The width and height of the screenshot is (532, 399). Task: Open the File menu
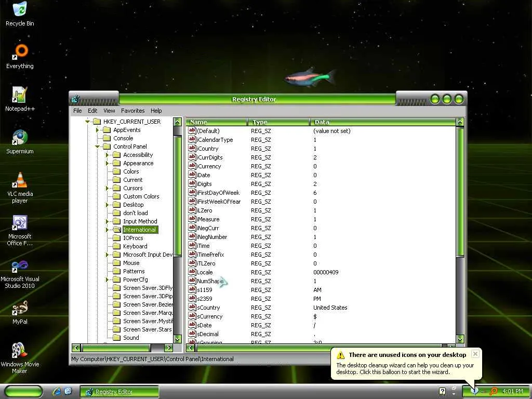click(77, 111)
